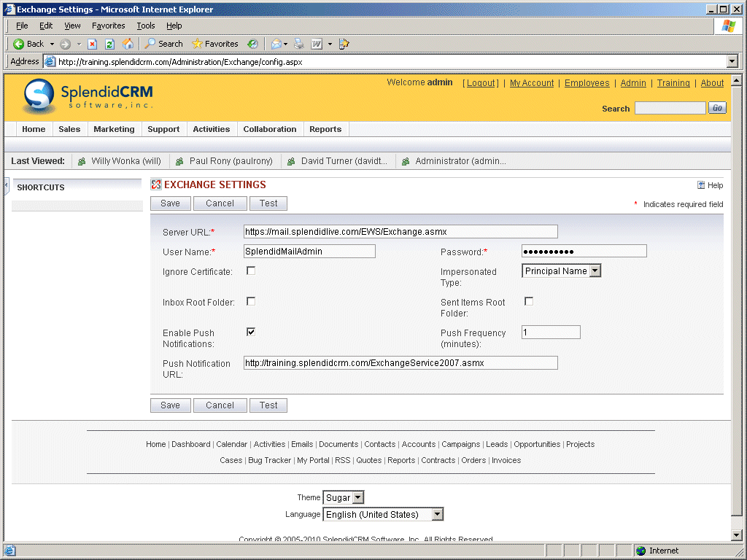Click the SplendidCRM logo
This screenshot has width=747, height=560.
click(x=88, y=96)
